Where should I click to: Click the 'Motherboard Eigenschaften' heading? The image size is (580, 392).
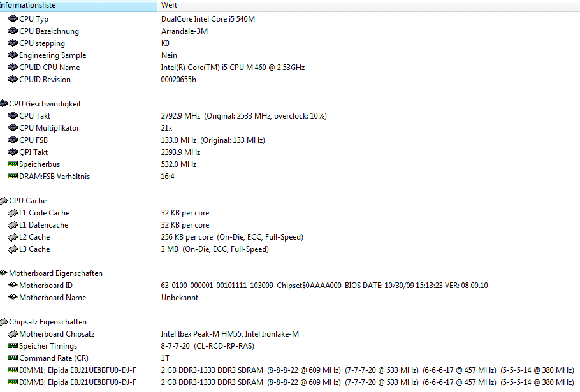click(55, 273)
